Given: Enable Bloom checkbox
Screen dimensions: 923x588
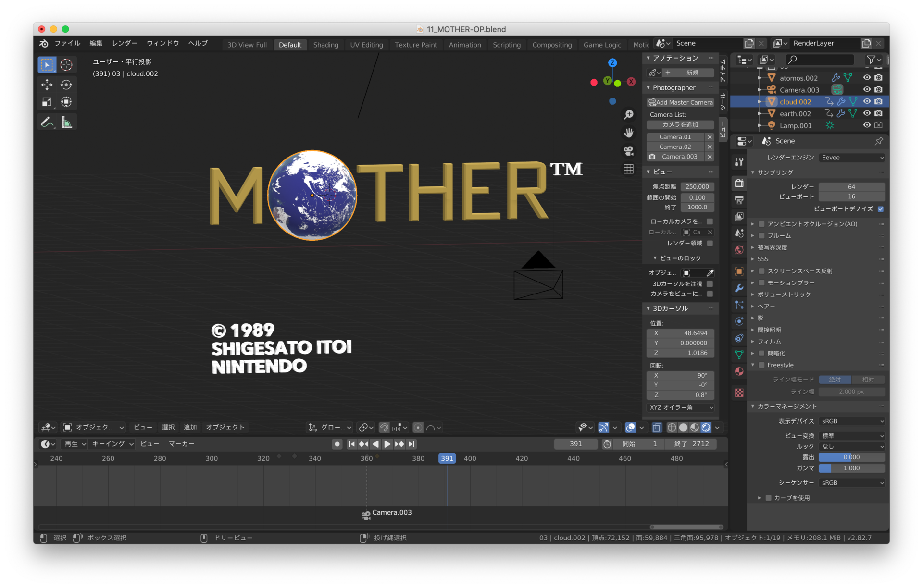Looking at the screenshot, I should click(761, 236).
